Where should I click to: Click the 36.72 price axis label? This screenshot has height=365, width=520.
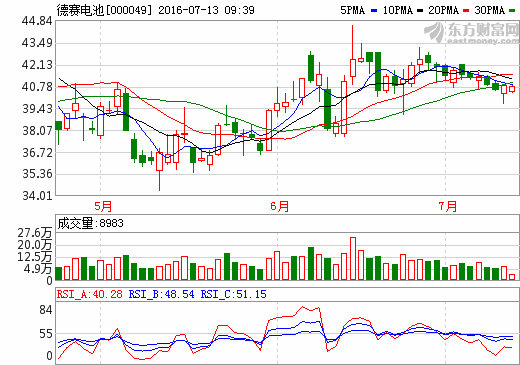pyautogui.click(x=37, y=153)
